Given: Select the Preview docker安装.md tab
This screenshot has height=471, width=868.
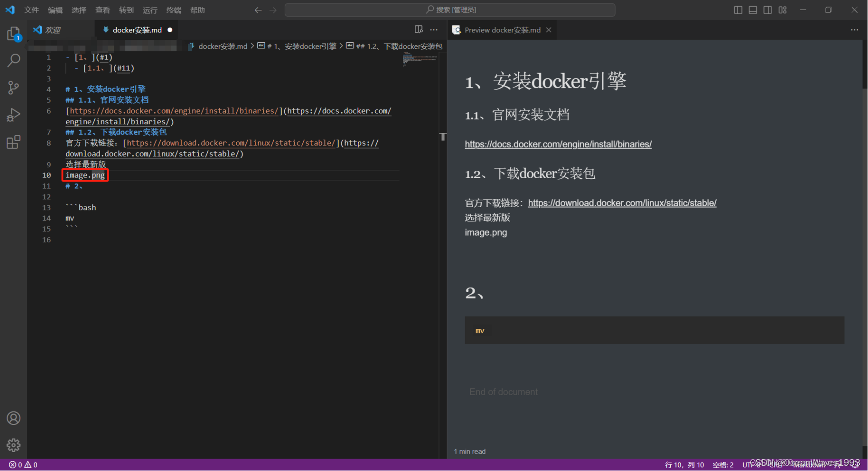Looking at the screenshot, I should (502, 30).
